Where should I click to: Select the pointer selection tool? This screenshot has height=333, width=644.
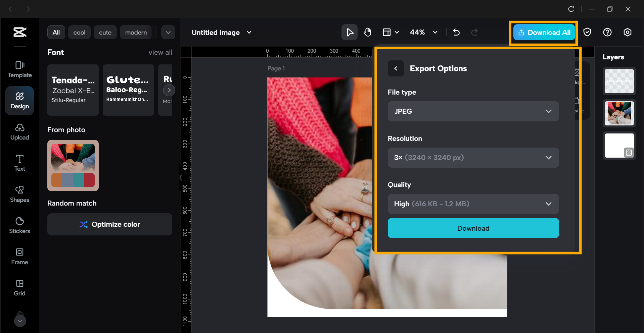350,32
